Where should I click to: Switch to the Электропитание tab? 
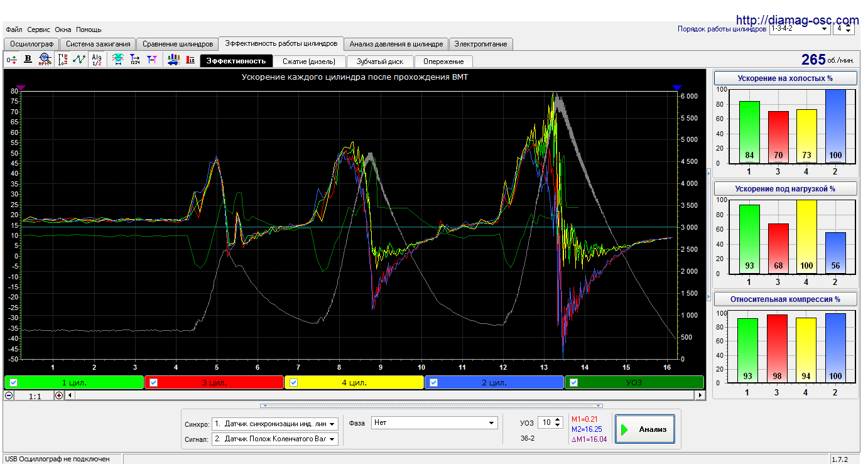pyautogui.click(x=481, y=44)
